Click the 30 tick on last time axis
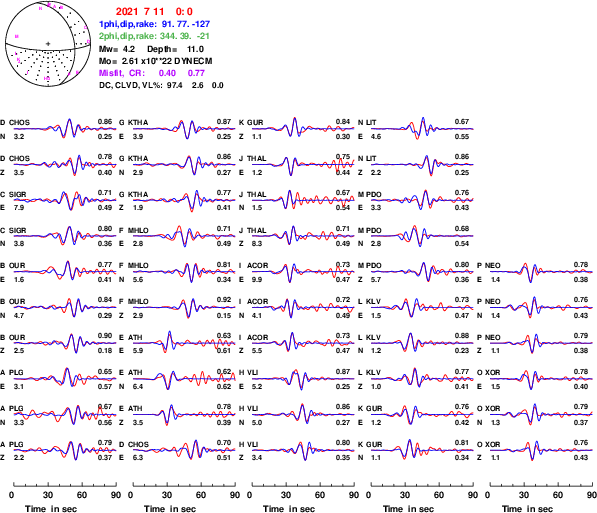Screen dimensions: 597x513 [524, 495]
